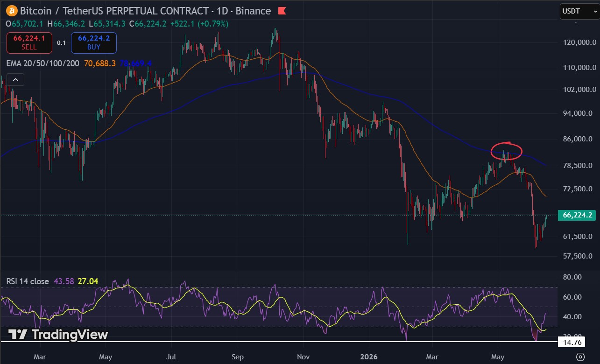The image size is (600, 364).
Task: Click the yellow RSI value 27.04
Action: (x=88, y=281)
